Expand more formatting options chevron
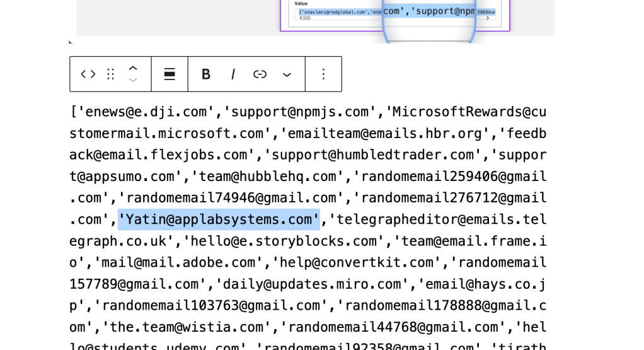The width and height of the screenshot is (644, 350). click(287, 75)
